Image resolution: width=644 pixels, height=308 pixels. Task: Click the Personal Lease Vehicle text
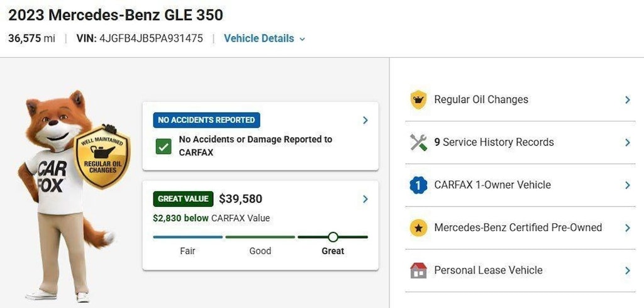488,270
